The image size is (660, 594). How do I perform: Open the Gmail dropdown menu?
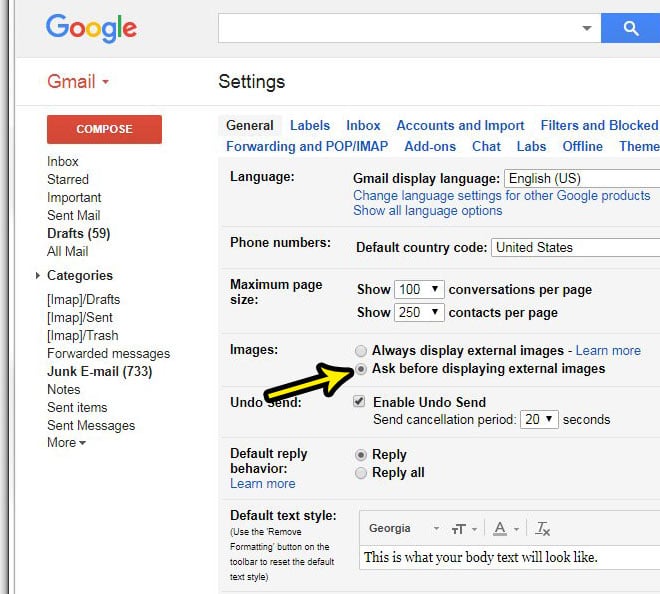(x=78, y=82)
